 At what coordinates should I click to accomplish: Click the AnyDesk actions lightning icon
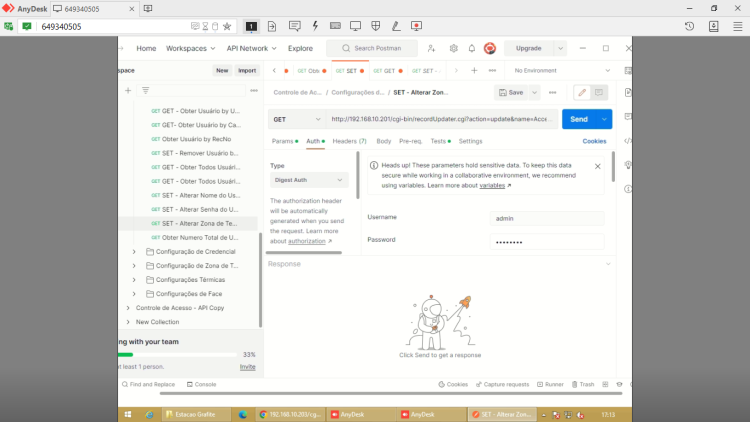(x=315, y=26)
